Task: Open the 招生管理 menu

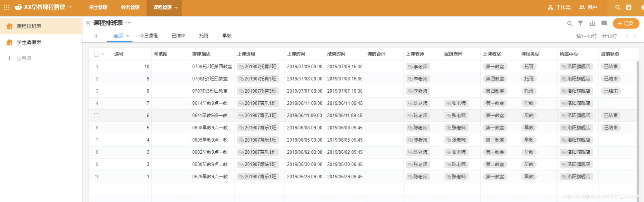Action: click(98, 7)
